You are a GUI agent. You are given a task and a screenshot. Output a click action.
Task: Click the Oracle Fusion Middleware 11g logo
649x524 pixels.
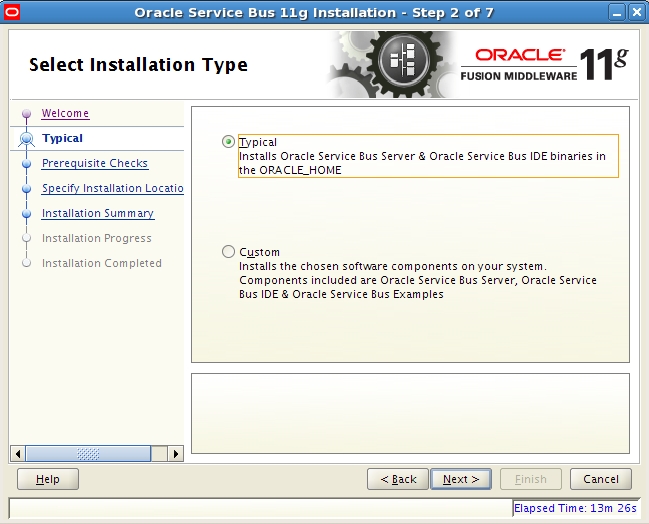click(544, 65)
